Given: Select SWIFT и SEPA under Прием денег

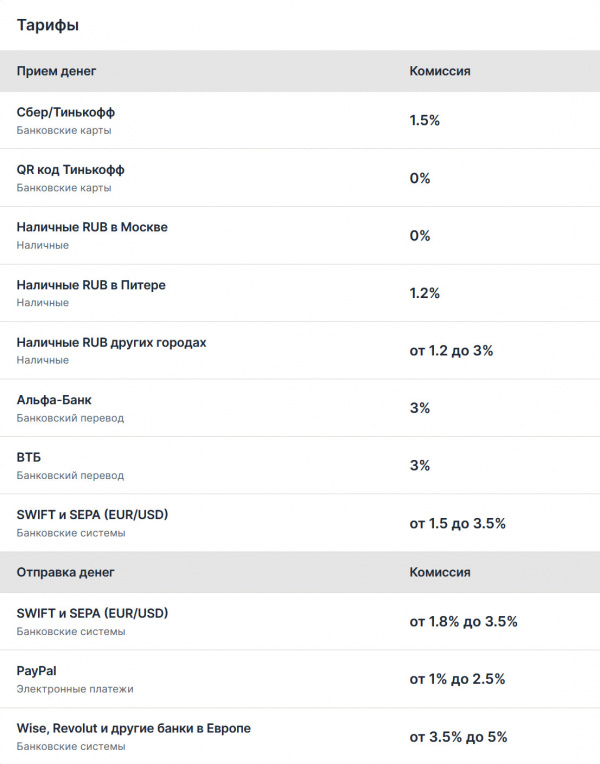Looking at the screenshot, I should click(x=92, y=515).
